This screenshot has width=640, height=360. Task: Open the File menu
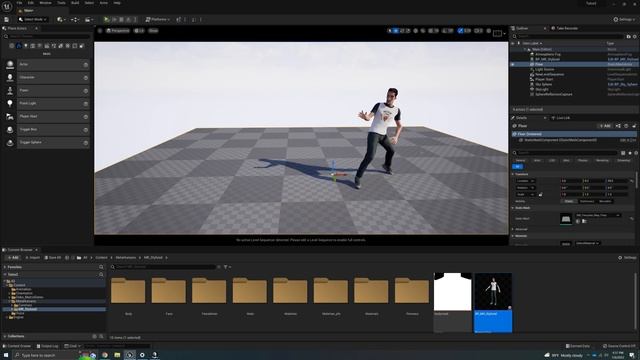pos(19,3)
